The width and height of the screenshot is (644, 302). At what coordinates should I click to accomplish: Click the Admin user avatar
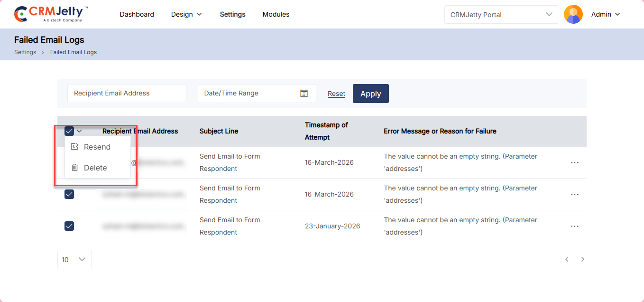point(573,14)
